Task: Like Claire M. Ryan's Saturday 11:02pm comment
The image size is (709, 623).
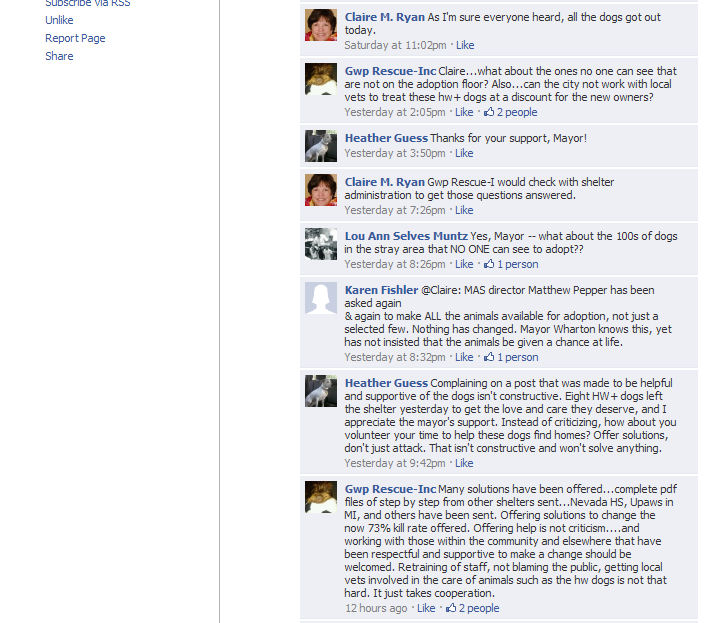Action: coord(465,45)
